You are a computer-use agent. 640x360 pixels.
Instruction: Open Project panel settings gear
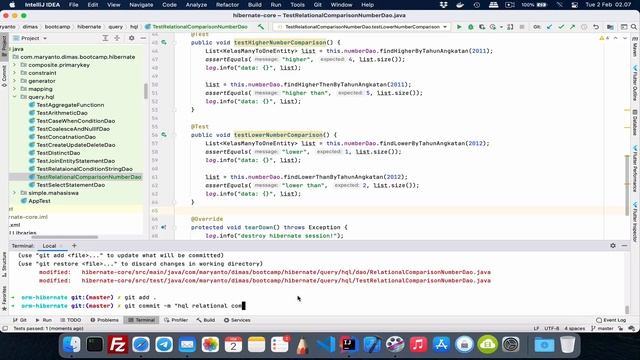coord(131,38)
